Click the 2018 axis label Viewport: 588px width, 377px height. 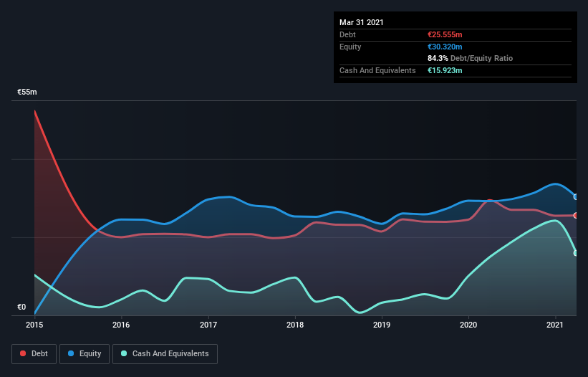pyautogui.click(x=295, y=325)
